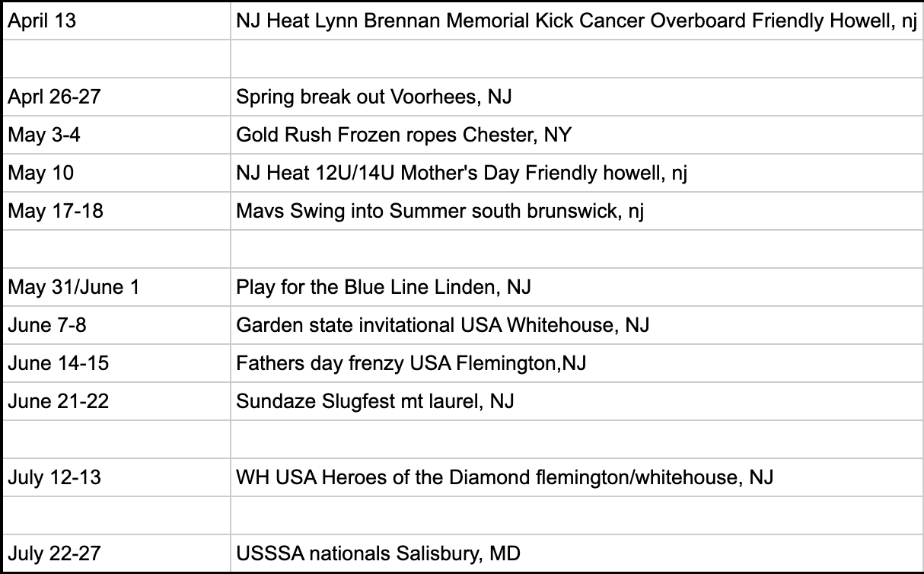Click the Fathers day frenzy USA cell
Screen dimensions: 924x574
[576, 363]
